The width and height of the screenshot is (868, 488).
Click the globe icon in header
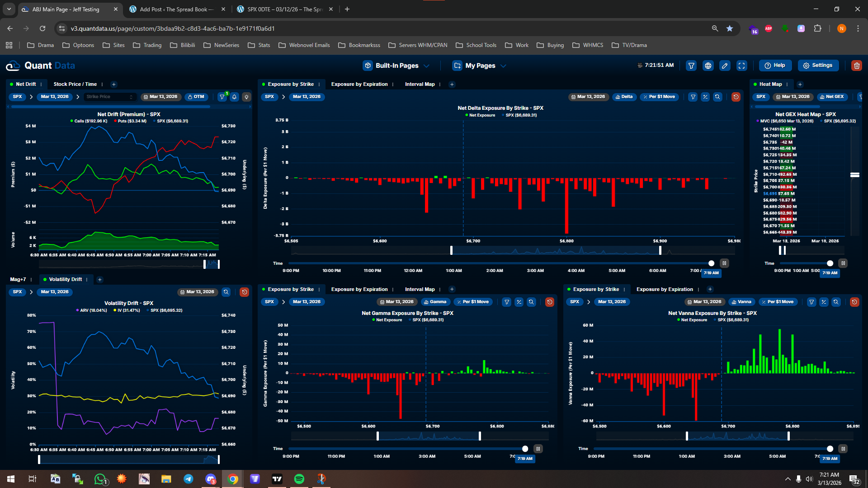[x=708, y=66]
